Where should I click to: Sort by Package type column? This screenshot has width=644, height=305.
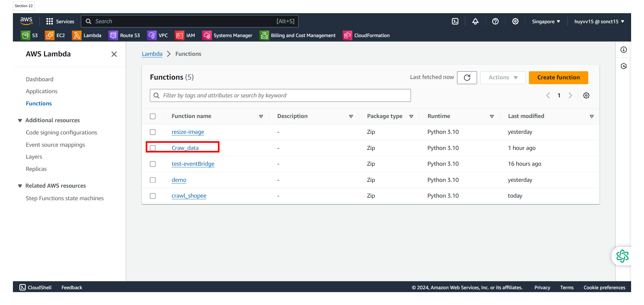pos(411,116)
